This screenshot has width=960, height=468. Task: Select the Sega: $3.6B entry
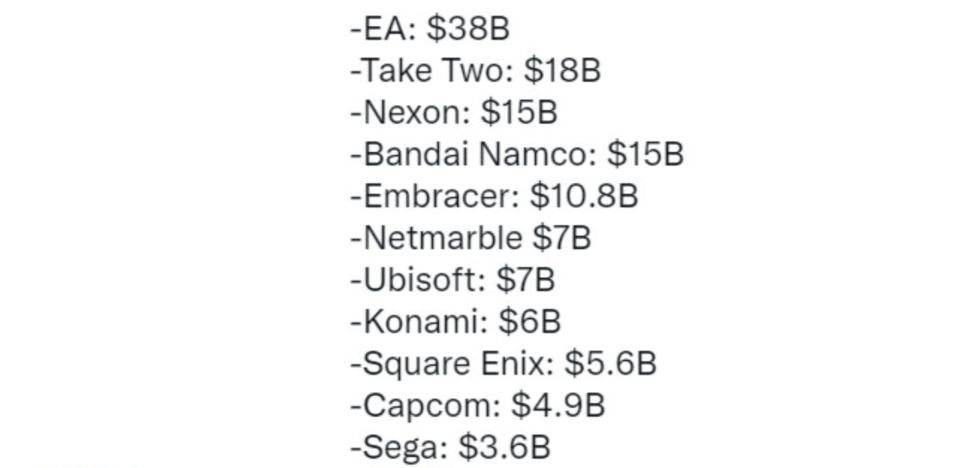pyautogui.click(x=450, y=447)
